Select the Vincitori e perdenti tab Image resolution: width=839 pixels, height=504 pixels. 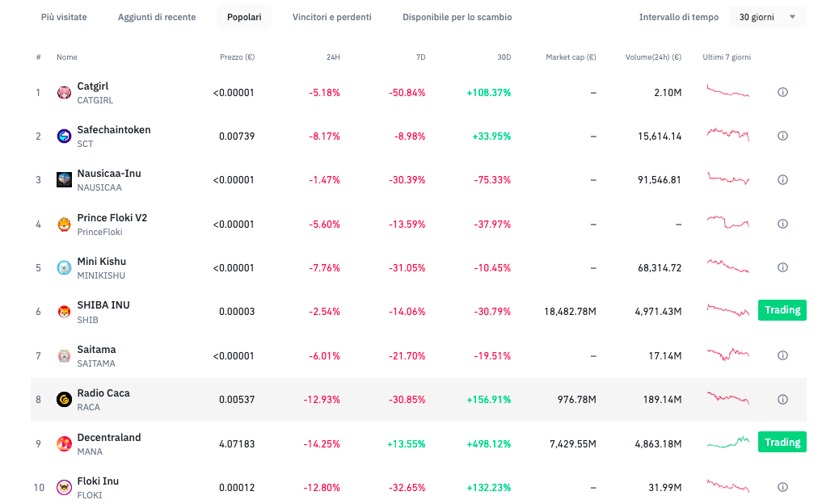tap(331, 17)
